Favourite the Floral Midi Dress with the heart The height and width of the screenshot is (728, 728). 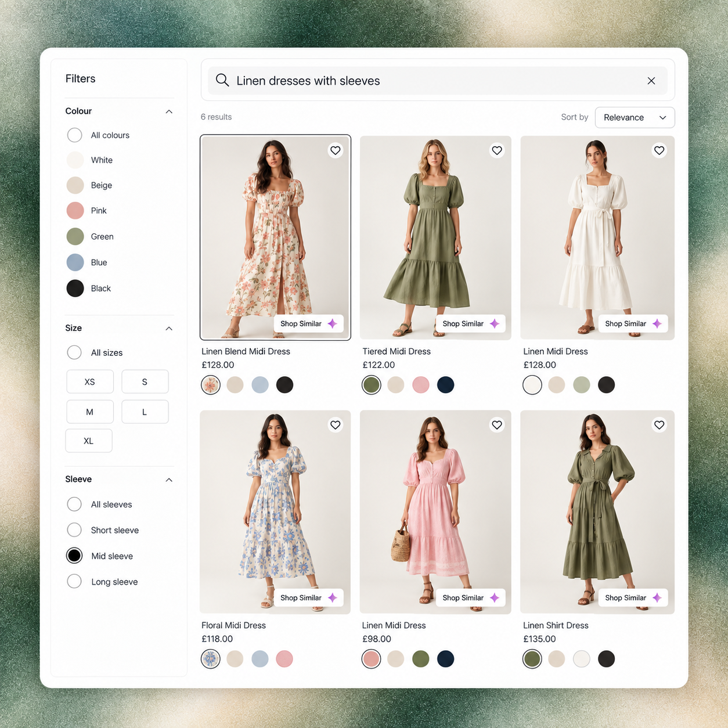coord(336,425)
